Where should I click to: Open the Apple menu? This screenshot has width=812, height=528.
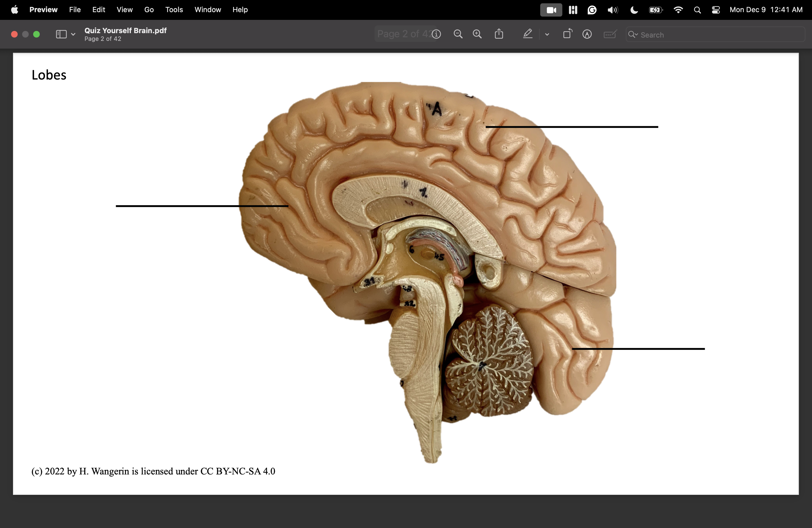tap(15, 10)
